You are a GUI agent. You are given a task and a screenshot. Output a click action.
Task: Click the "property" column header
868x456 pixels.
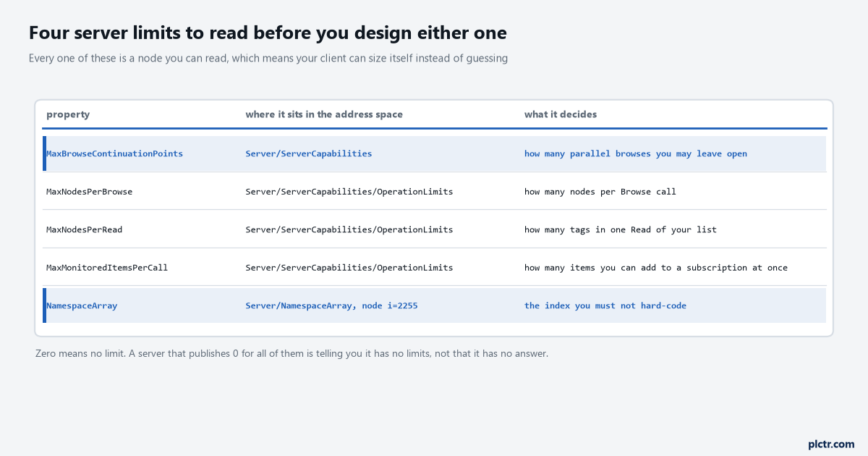pos(68,114)
